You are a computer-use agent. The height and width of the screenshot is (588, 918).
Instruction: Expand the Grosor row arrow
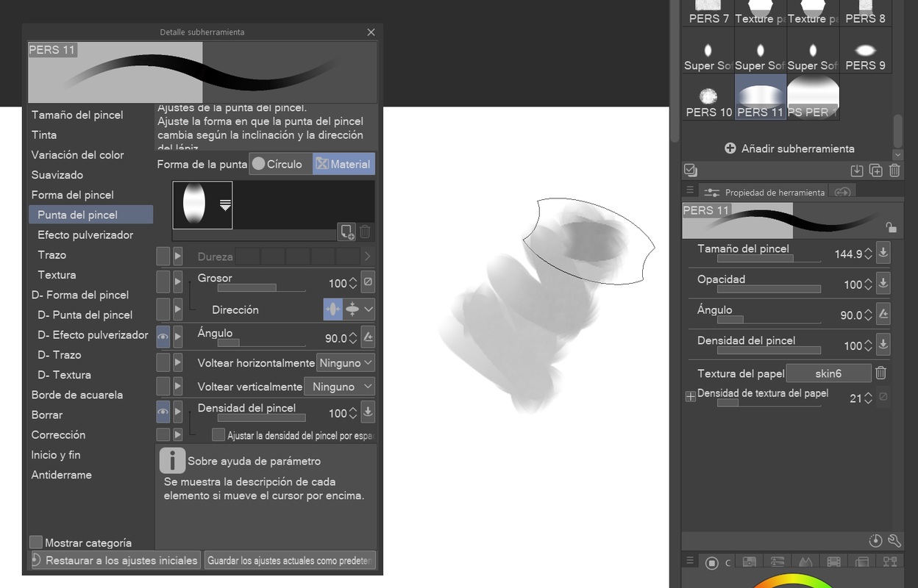[x=178, y=283]
